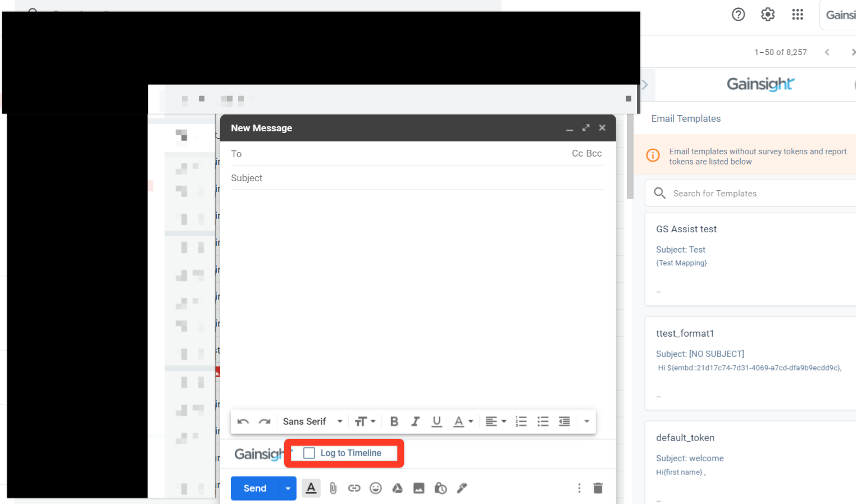Select the ttest_format1 template
The image size is (856, 504).
click(x=750, y=364)
